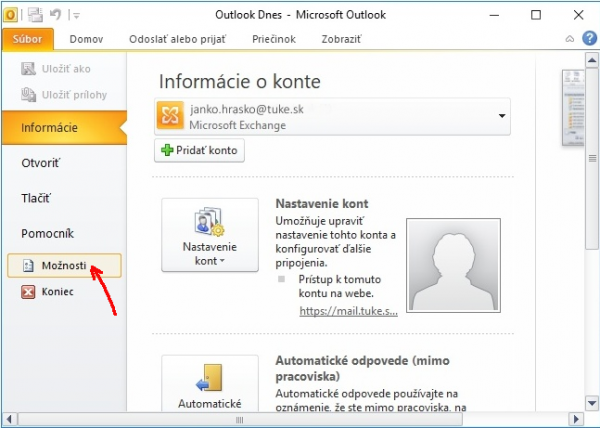Viewport: 600px width, 428px height.
Task: Maximize the Outlook window
Action: pyautogui.click(x=536, y=15)
